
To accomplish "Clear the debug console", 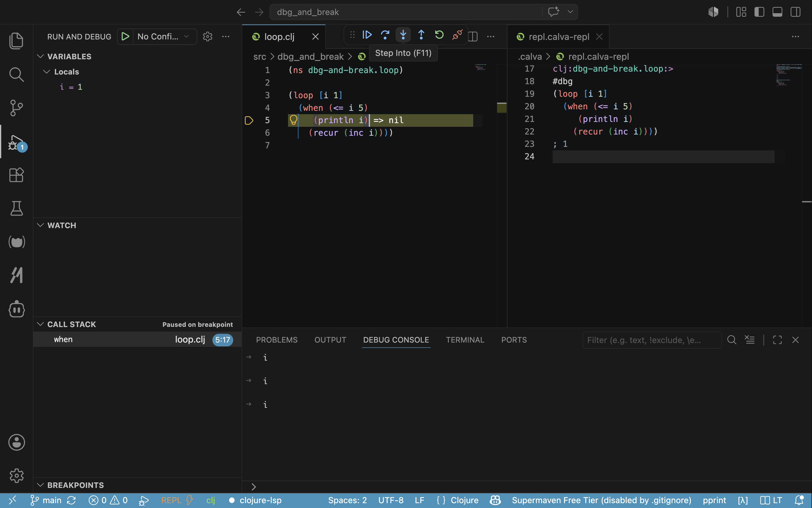I will coord(750,340).
